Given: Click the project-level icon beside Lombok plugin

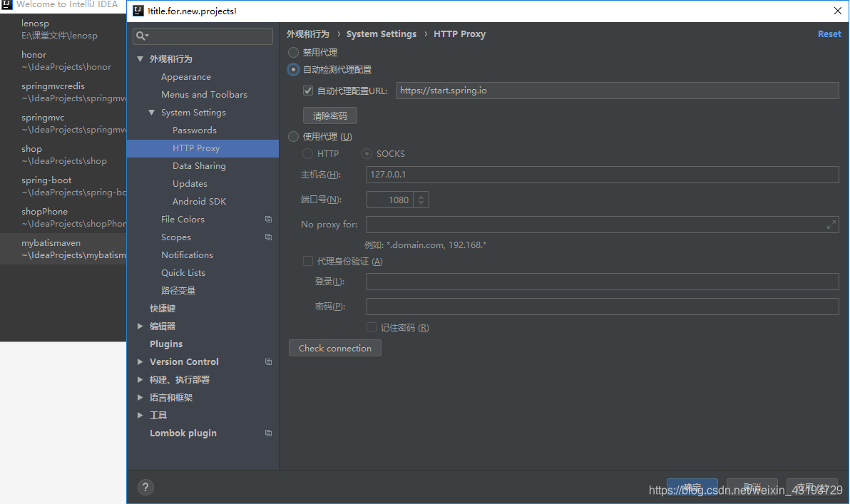Looking at the screenshot, I should coord(268,433).
